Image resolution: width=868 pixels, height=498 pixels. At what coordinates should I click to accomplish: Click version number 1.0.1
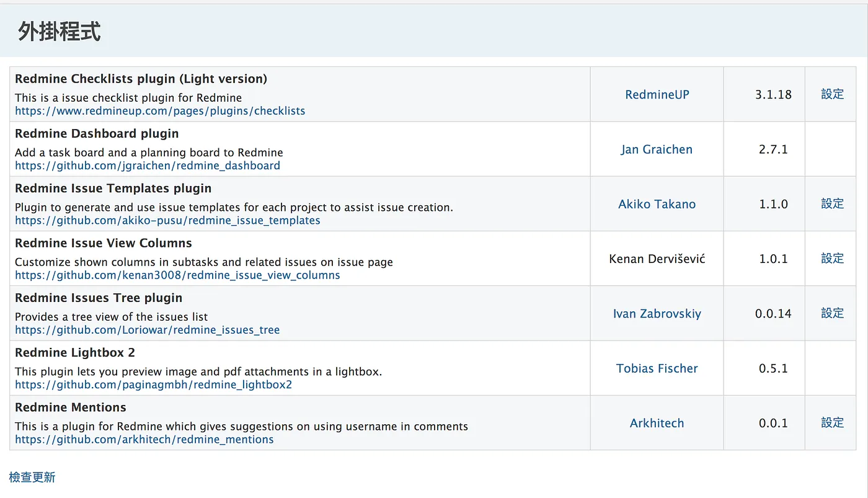coord(773,259)
